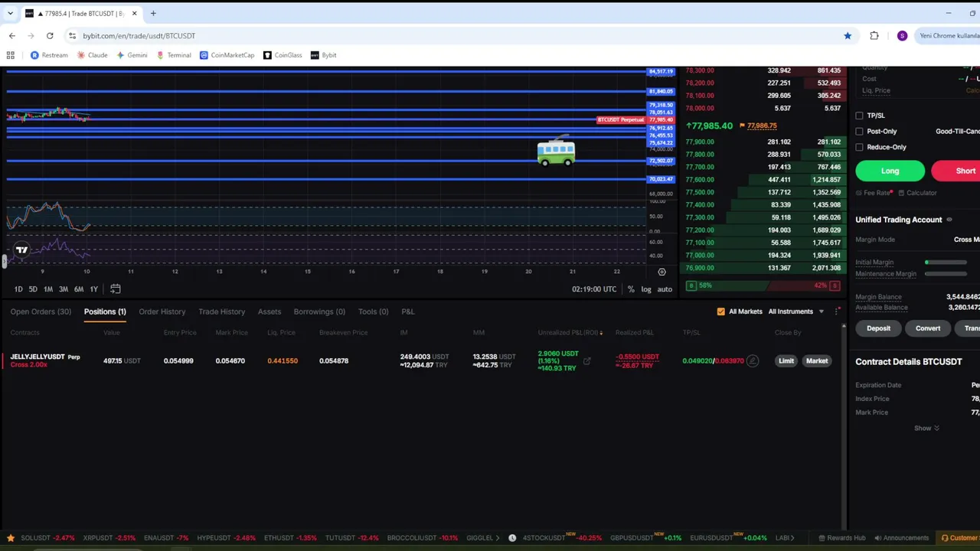Screen dimensions: 980x551
Task: Set chart range to 3M
Action: click(64, 289)
